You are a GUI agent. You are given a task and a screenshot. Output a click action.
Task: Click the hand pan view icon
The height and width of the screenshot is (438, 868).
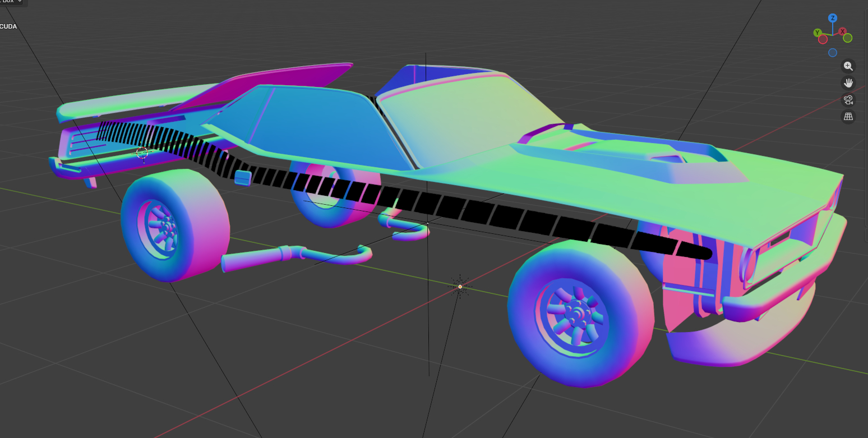pyautogui.click(x=848, y=83)
